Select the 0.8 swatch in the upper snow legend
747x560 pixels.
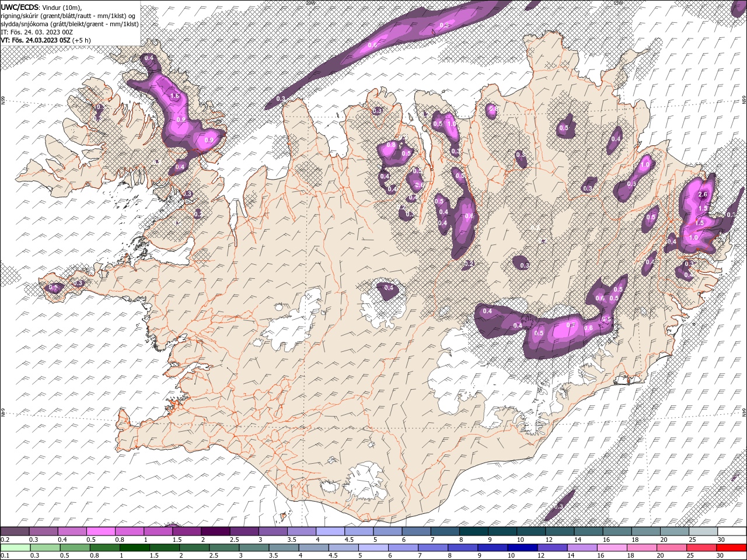tap(129, 531)
